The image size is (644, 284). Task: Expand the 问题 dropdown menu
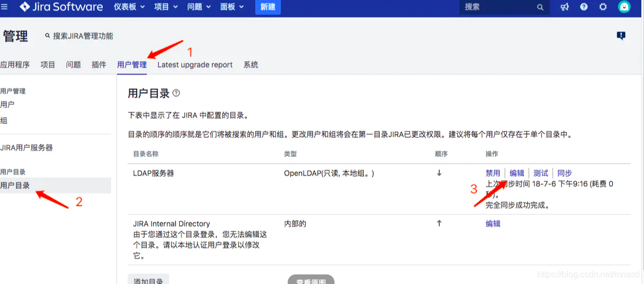pos(199,7)
